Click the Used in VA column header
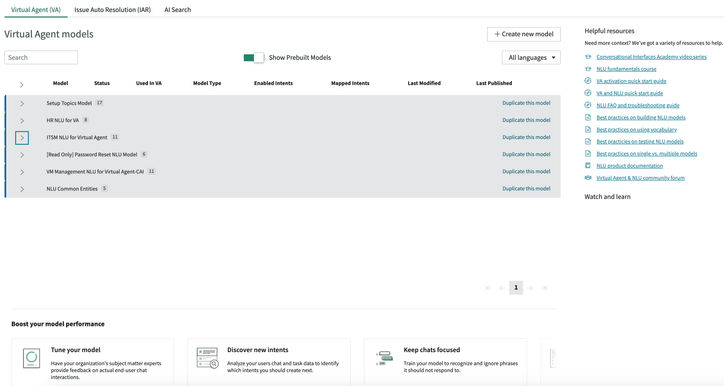Viewport: 724px width, 386px height. coord(149,83)
